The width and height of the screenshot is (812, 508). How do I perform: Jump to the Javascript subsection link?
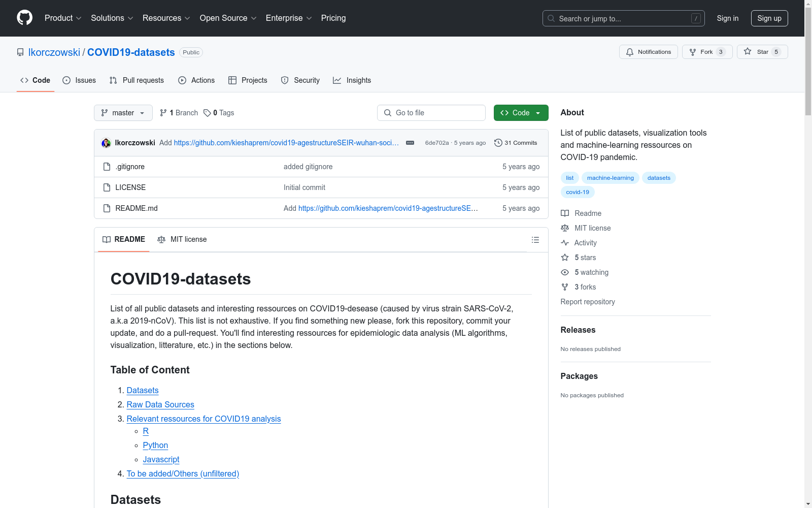pos(161,459)
